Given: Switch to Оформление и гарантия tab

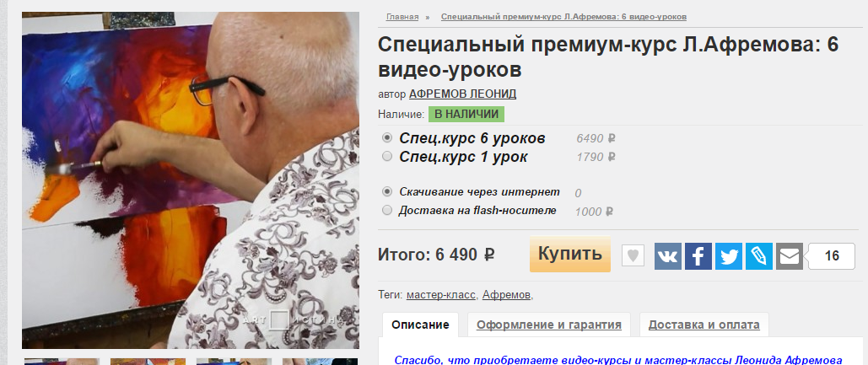Looking at the screenshot, I should coord(549,325).
